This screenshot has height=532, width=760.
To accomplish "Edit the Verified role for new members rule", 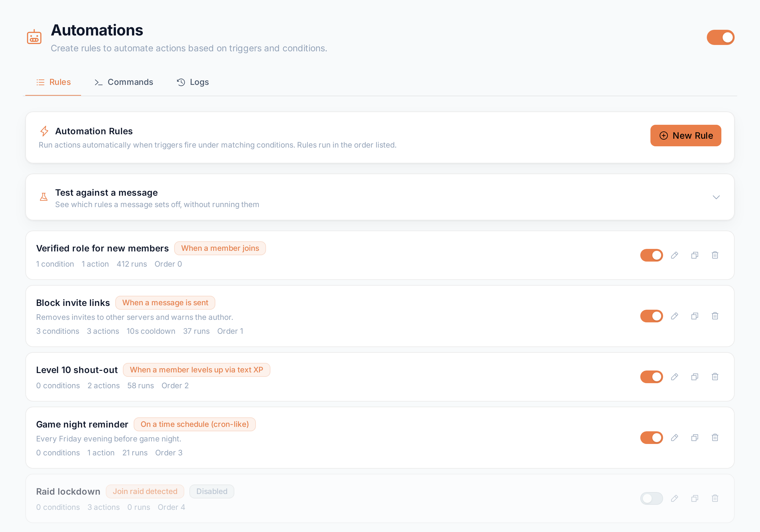I will (x=674, y=255).
